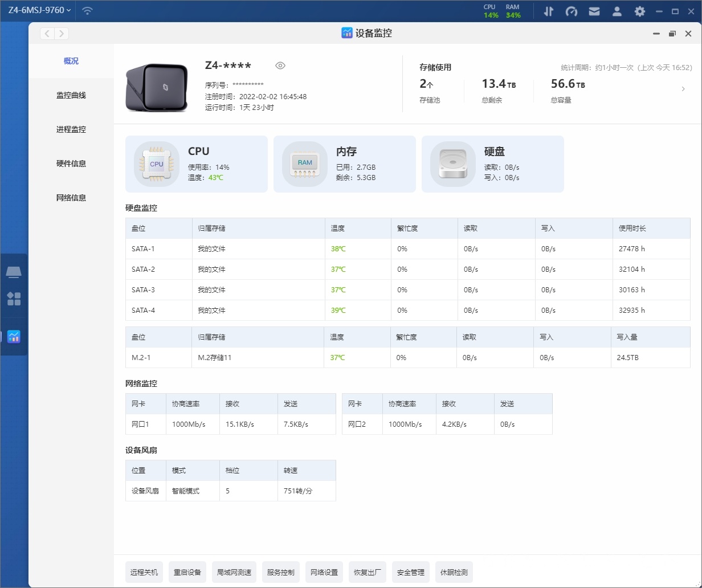Select the 硬件信息 tab
702x588 pixels.
(71, 164)
